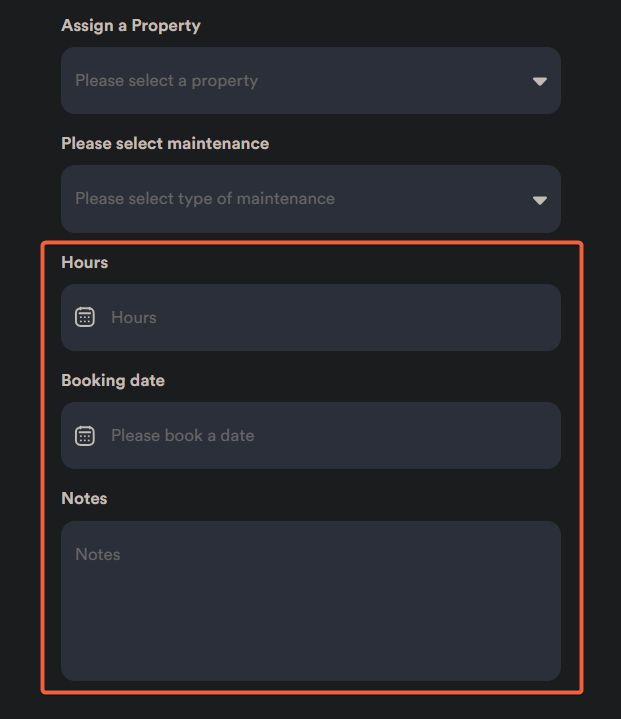
Task: Click inside the Notes text area
Action: pyautogui.click(x=310, y=600)
